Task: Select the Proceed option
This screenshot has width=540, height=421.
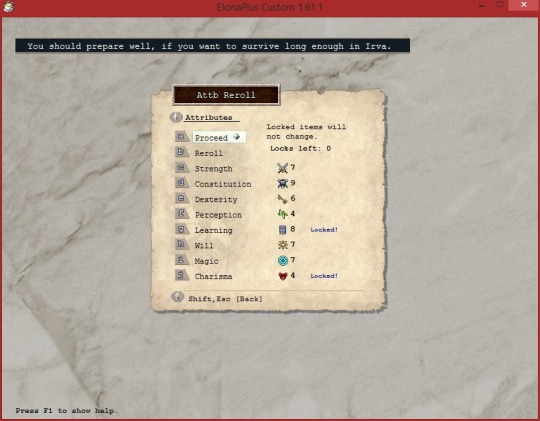Action: coord(219,137)
